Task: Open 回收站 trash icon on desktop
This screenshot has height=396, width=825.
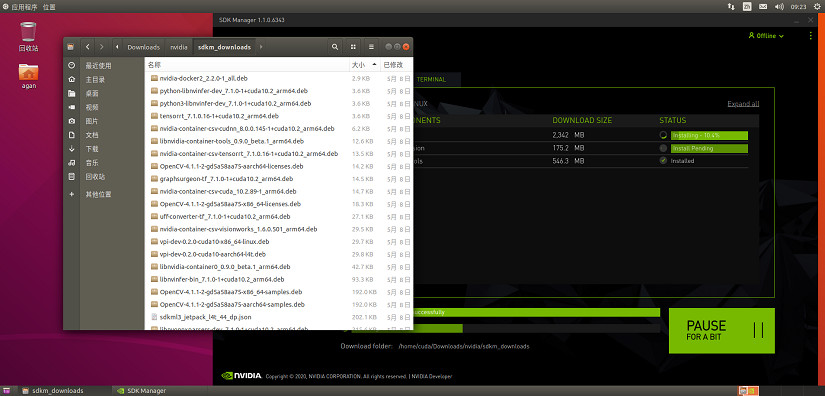Action: point(28,36)
